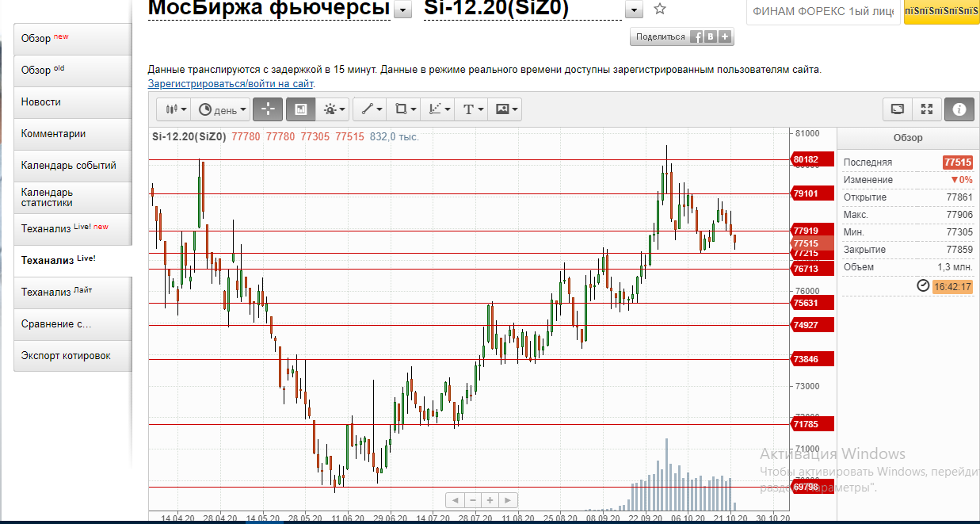980x524 pixels.
Task: Open dropdown next to Si-12.20(SiZ0)
Action: (x=634, y=10)
